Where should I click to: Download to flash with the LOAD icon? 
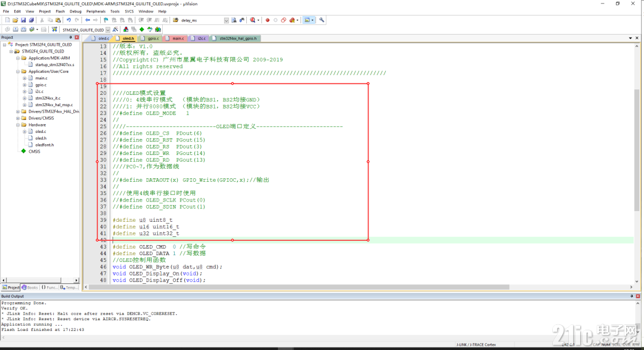(x=54, y=30)
